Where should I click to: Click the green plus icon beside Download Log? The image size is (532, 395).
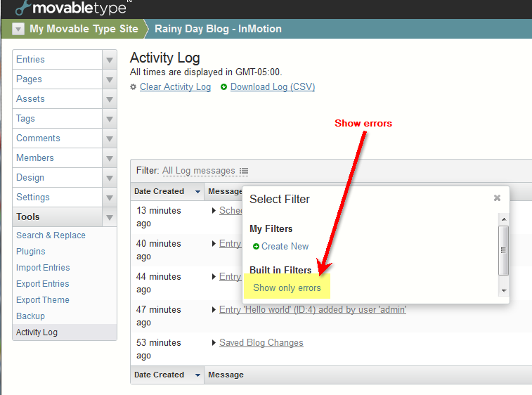click(223, 87)
